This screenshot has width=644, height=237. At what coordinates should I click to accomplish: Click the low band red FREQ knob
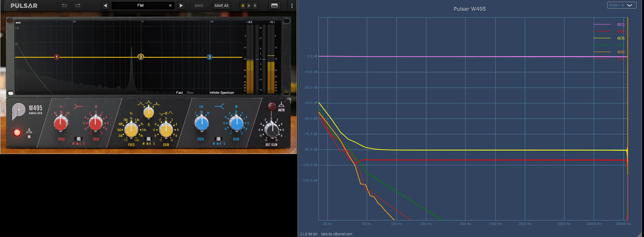(61, 123)
